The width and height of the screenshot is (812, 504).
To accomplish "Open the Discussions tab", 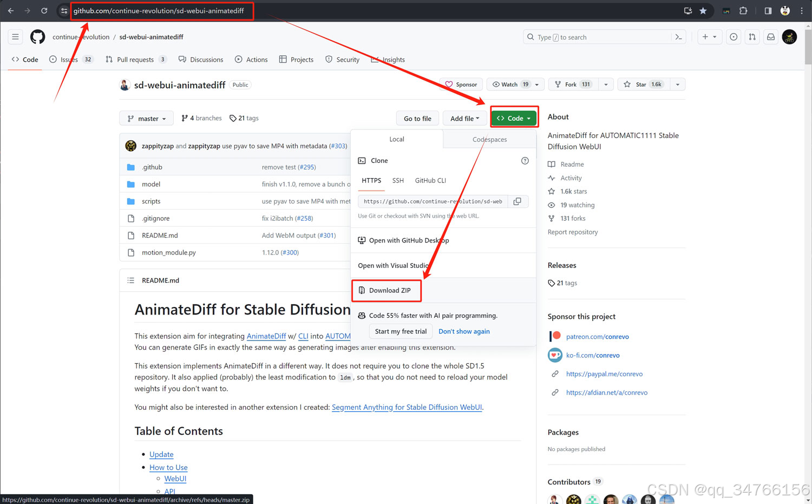I will (201, 60).
